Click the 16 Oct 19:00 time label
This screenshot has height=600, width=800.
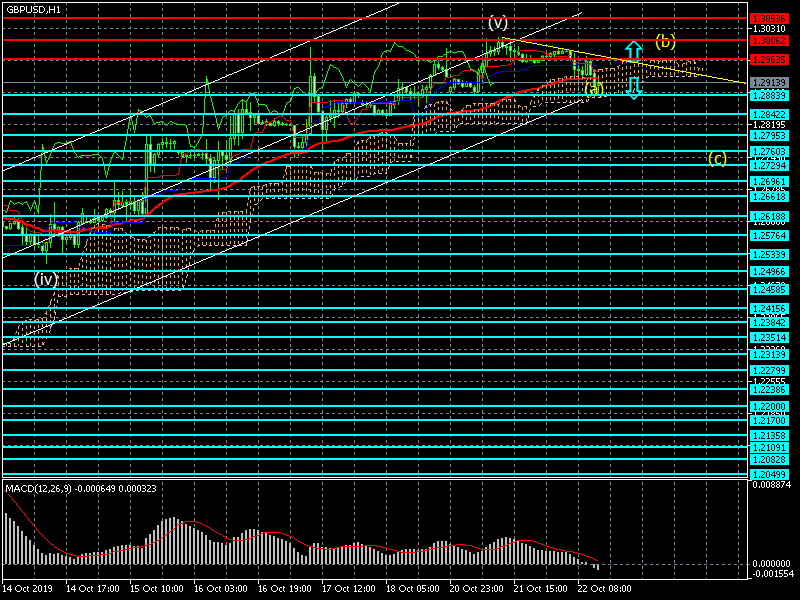[285, 589]
